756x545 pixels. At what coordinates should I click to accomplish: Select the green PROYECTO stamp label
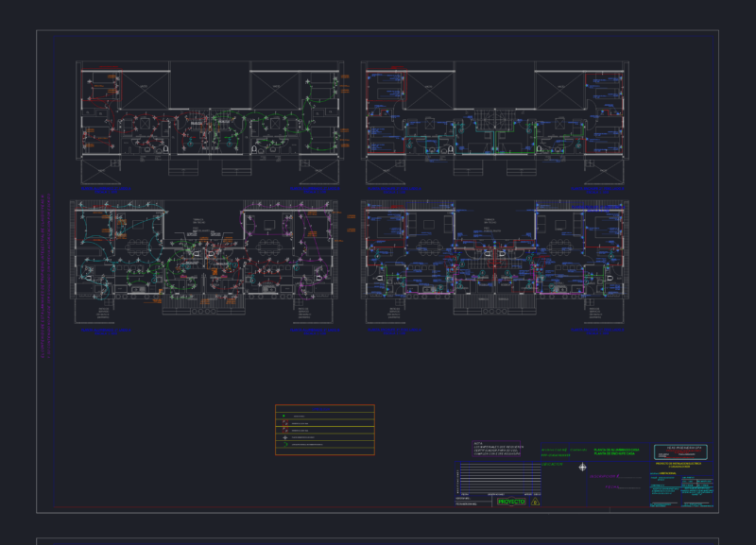pos(511,502)
